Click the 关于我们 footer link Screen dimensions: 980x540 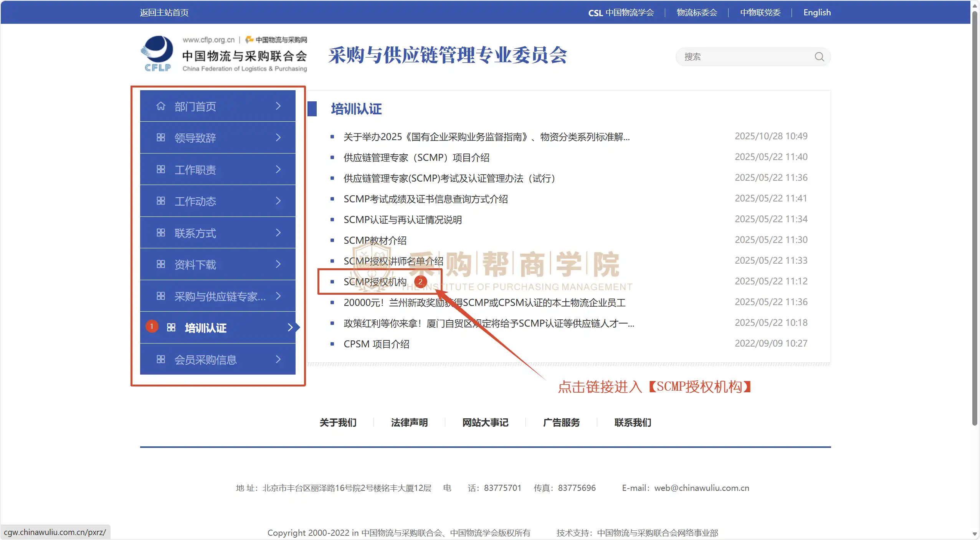point(338,423)
